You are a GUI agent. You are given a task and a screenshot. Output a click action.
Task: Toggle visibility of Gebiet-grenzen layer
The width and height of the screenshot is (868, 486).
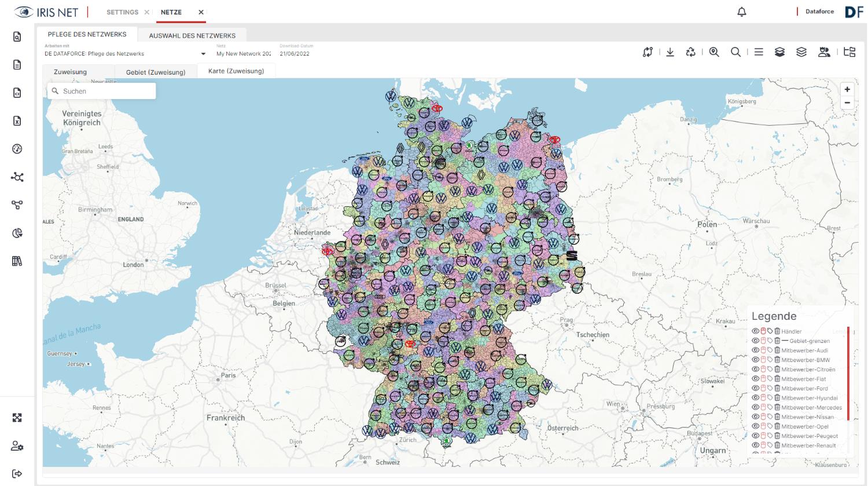tap(755, 341)
